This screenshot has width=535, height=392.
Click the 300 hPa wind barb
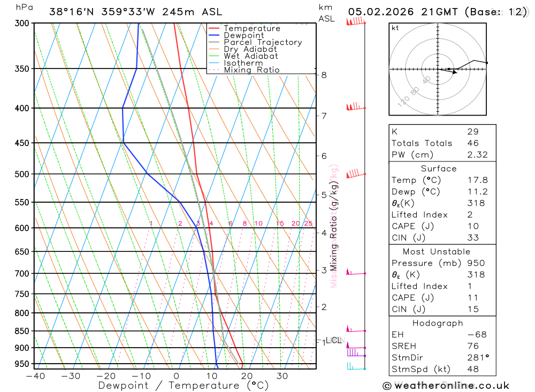356,21
